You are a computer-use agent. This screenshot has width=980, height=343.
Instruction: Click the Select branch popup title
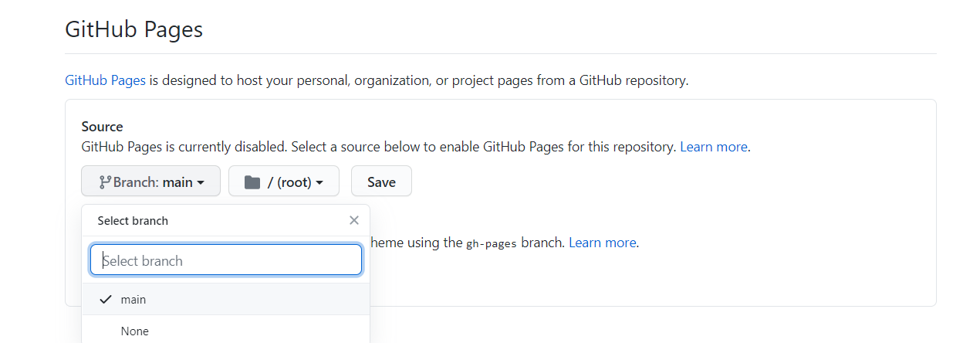point(133,220)
